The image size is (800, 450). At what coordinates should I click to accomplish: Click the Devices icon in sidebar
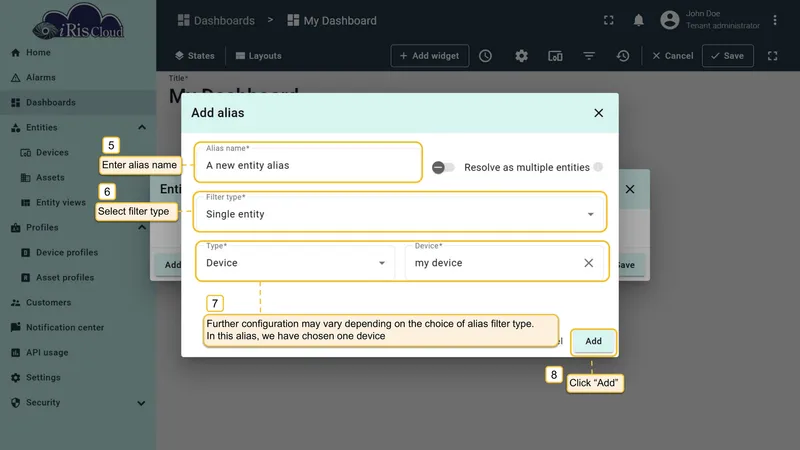pyautogui.click(x=26, y=153)
